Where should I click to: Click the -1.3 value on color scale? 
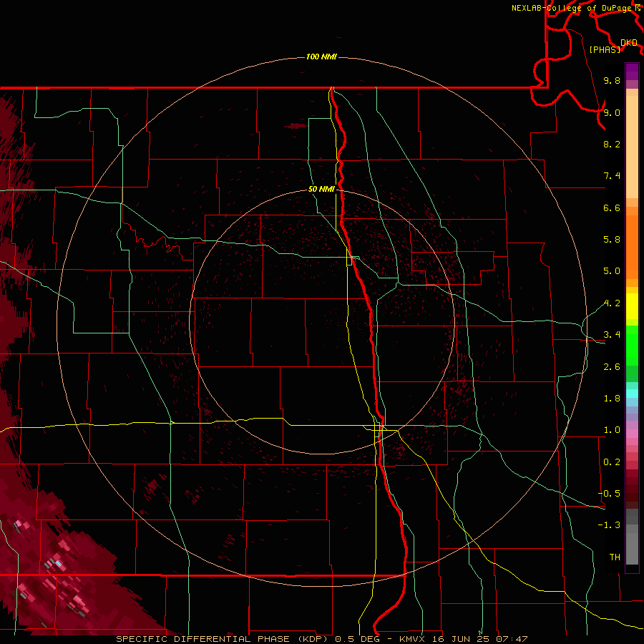point(609,525)
